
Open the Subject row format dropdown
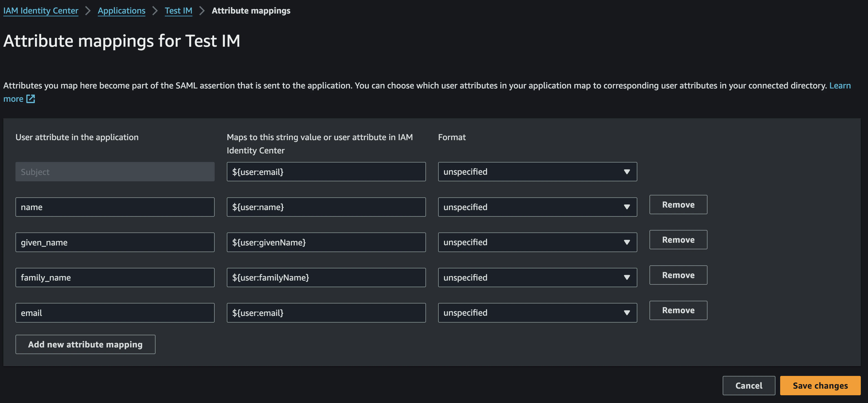[x=537, y=172]
